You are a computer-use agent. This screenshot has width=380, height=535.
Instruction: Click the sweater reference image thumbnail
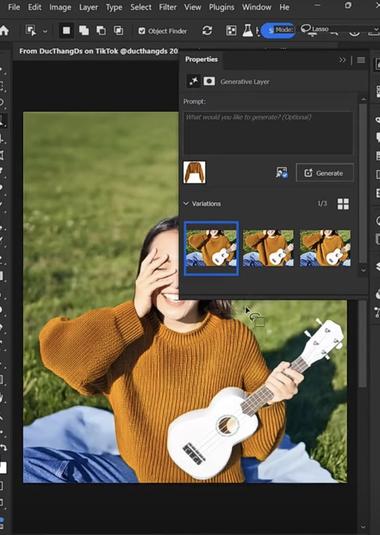pyautogui.click(x=194, y=172)
